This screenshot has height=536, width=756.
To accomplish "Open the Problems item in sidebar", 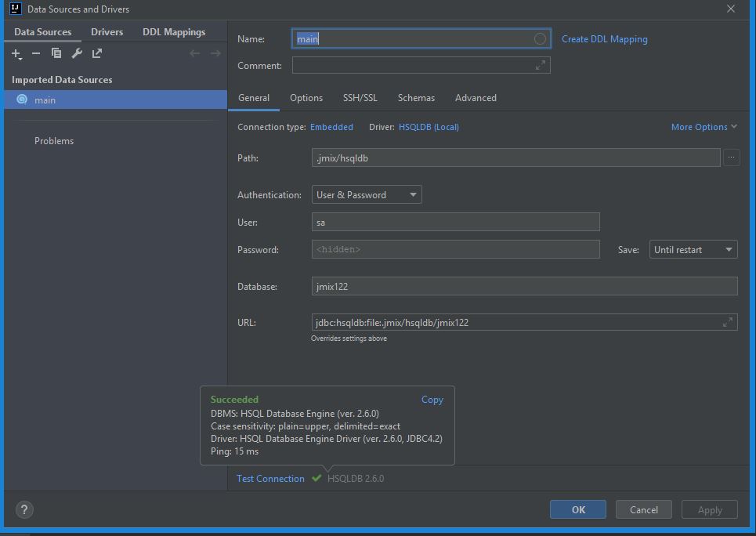I will (x=54, y=141).
